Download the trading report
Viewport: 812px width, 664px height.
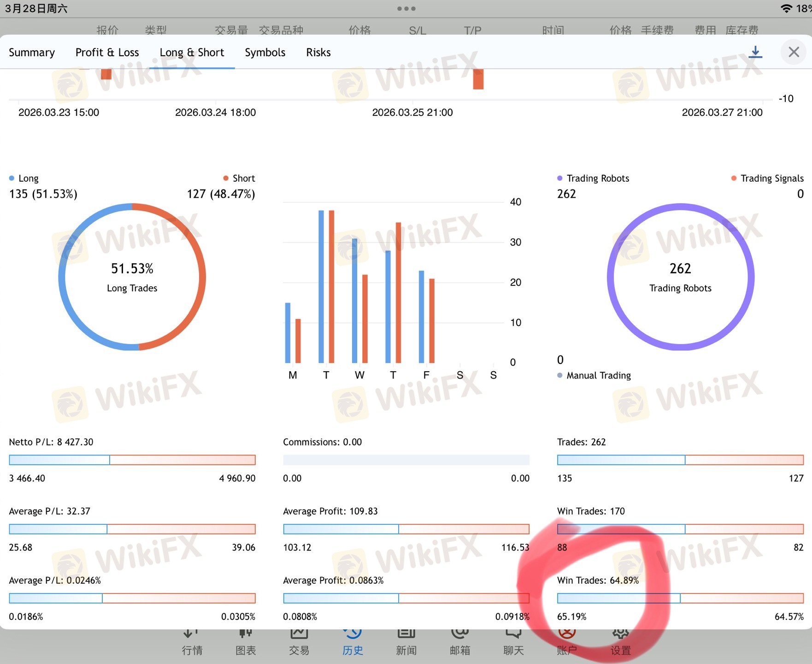point(755,52)
